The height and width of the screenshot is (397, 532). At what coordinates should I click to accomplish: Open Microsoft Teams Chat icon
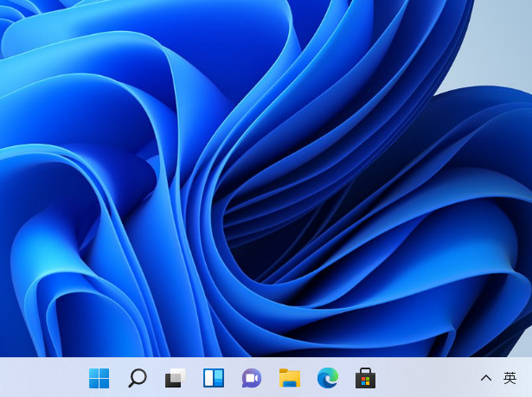252,378
